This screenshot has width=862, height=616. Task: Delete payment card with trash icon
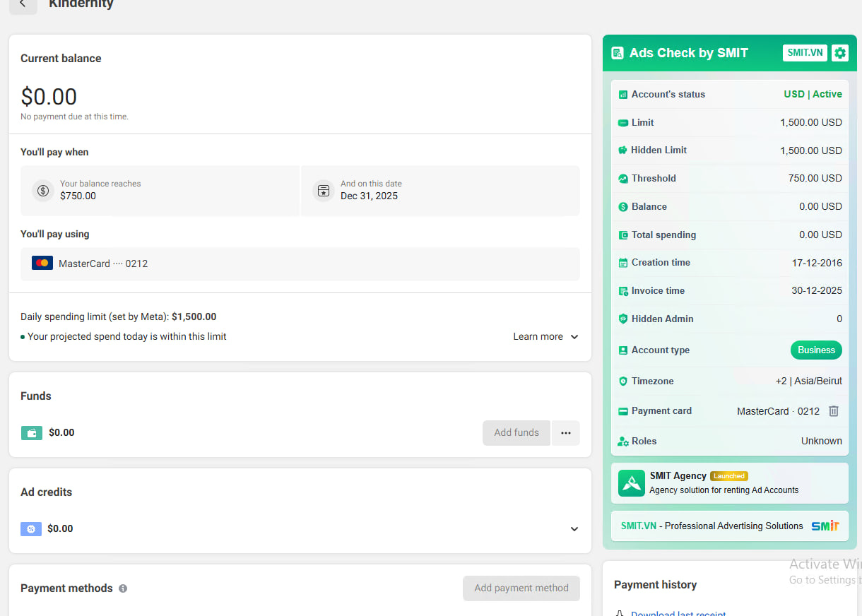(x=834, y=411)
